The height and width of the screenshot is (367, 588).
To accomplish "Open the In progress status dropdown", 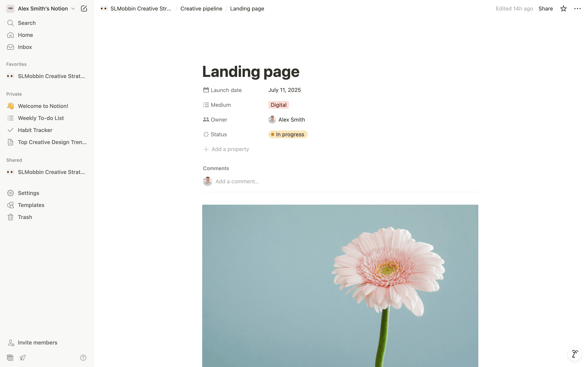I will coord(288,134).
